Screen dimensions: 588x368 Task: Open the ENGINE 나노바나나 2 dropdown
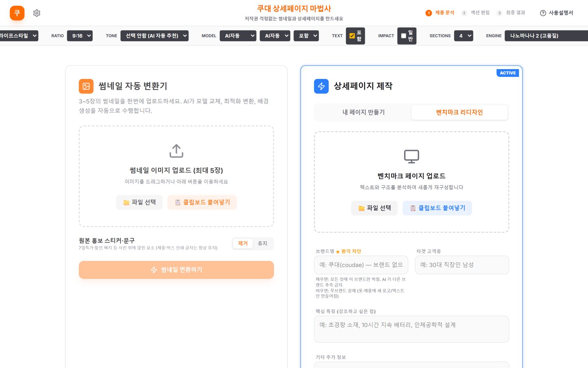(x=546, y=36)
